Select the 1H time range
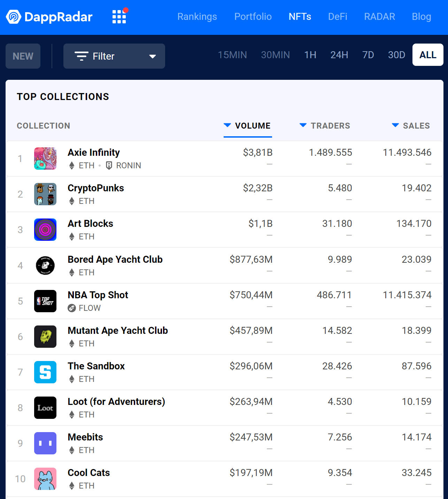Viewport: 448px width, 499px height. click(x=310, y=55)
